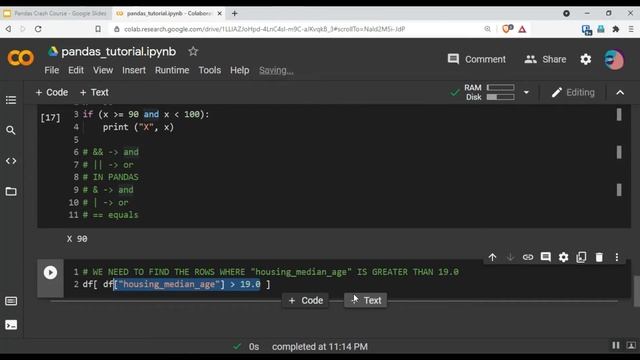Click the 'completed at 11:14 PM' status
Image resolution: width=640 pixels, height=360 pixels.
[320, 347]
